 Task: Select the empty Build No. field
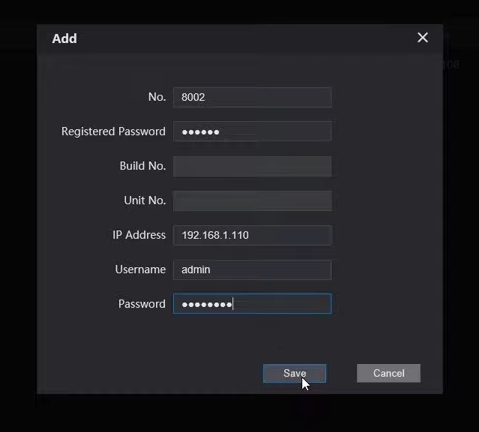252,166
